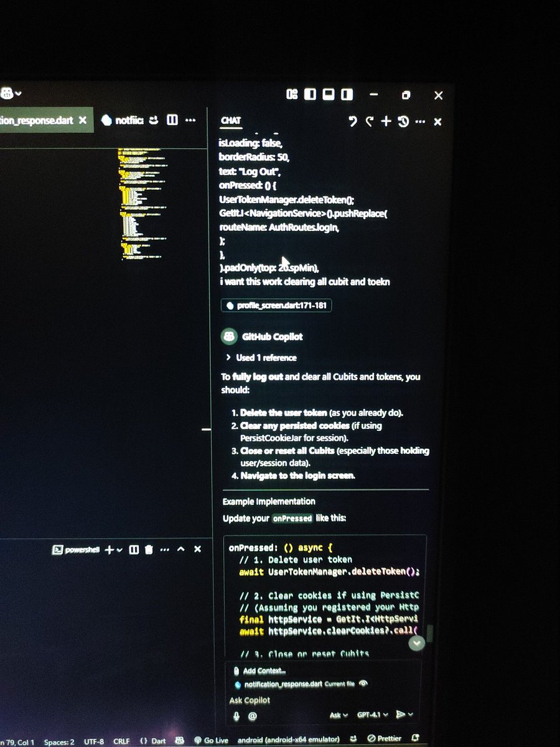Toggle the bottom panel layout icon

(x=329, y=95)
